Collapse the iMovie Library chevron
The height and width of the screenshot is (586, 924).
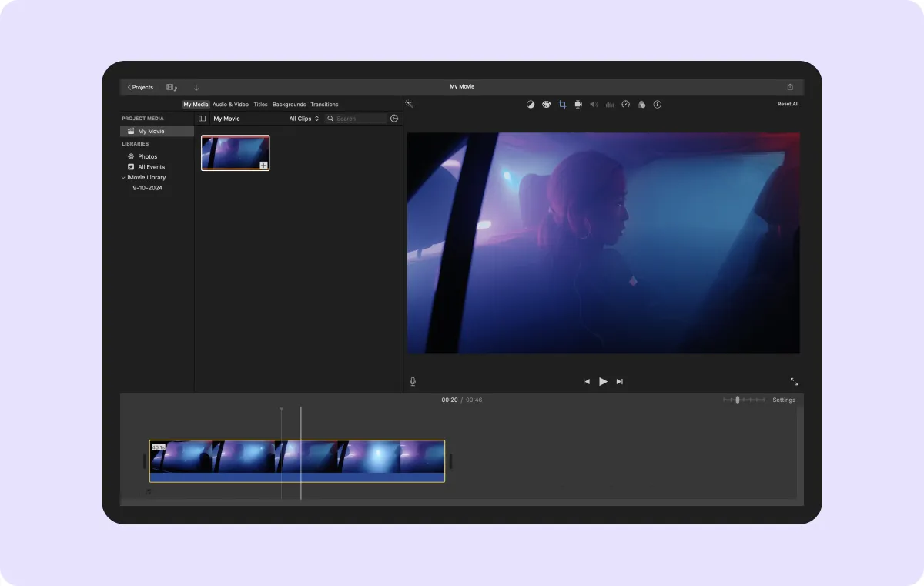[123, 177]
